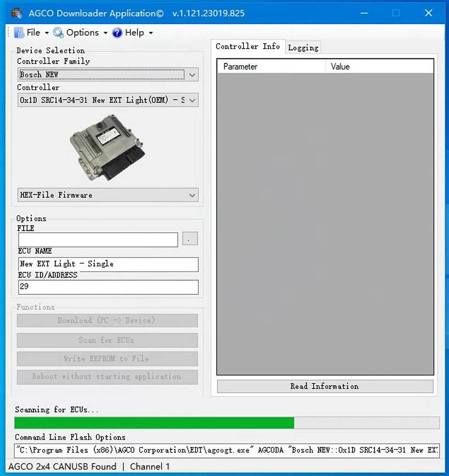
Task: Click the Read Information button
Action: [x=325, y=386]
